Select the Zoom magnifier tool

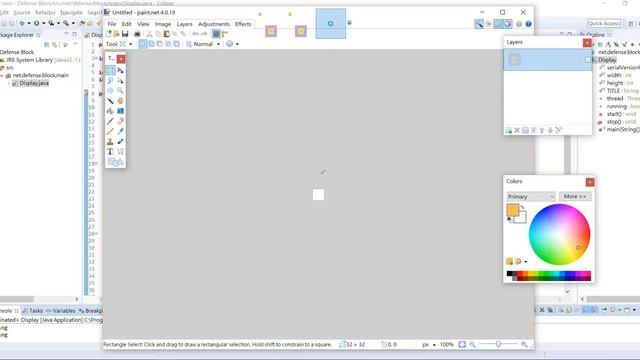[x=120, y=91]
